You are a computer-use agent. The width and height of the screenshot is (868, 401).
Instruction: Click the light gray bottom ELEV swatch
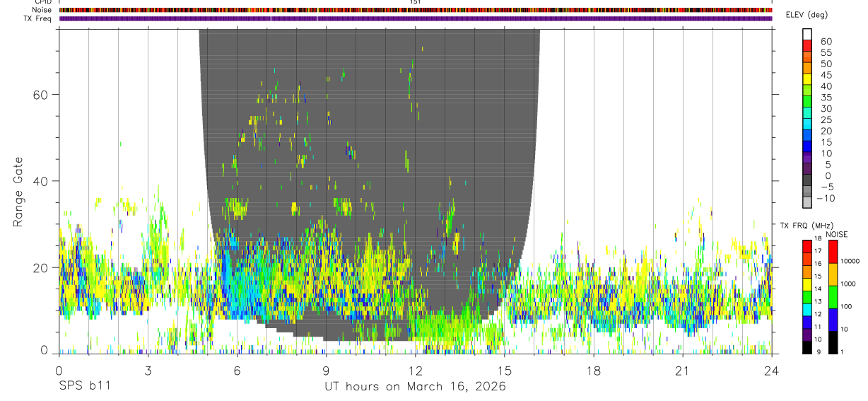click(x=807, y=203)
